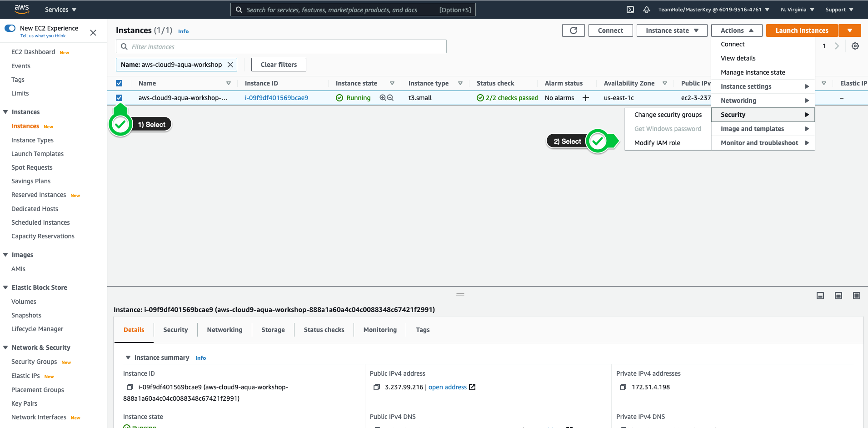Click the refresh instances icon button

click(573, 30)
